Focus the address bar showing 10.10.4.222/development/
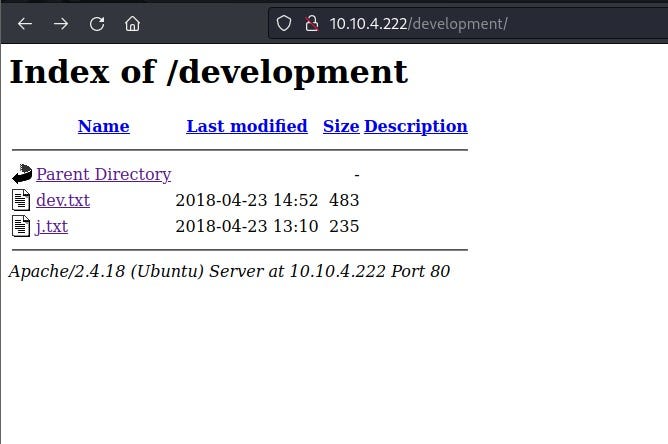668x444 pixels. (x=450, y=23)
